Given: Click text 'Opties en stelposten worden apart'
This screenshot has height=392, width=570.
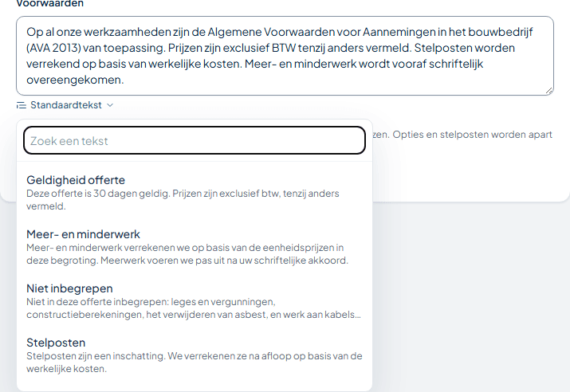Looking at the screenshot, I should point(472,135).
